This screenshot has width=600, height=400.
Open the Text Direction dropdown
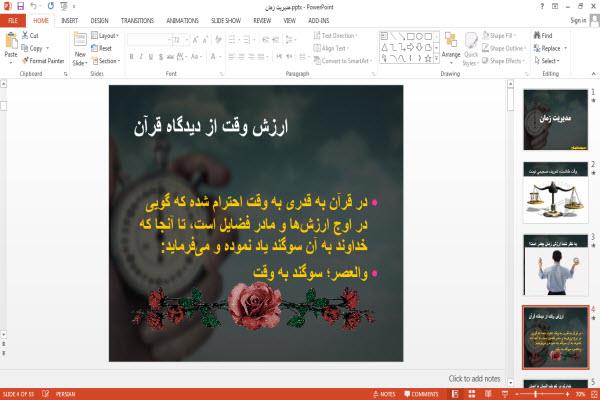(x=336, y=35)
